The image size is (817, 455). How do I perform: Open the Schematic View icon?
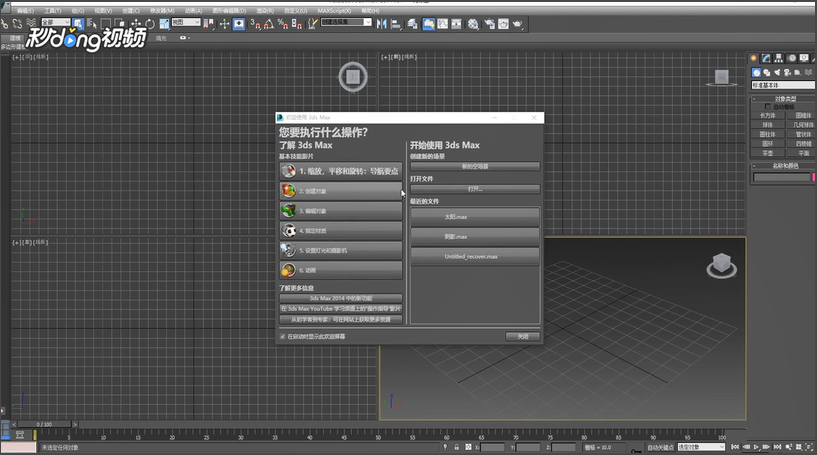456,24
